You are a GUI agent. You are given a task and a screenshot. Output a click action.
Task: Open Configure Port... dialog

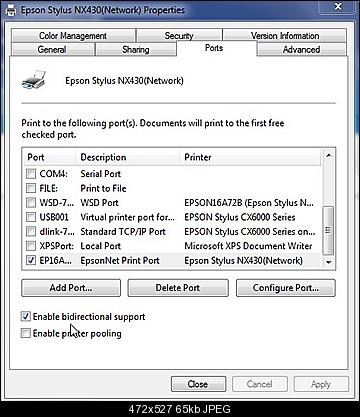coord(286,288)
